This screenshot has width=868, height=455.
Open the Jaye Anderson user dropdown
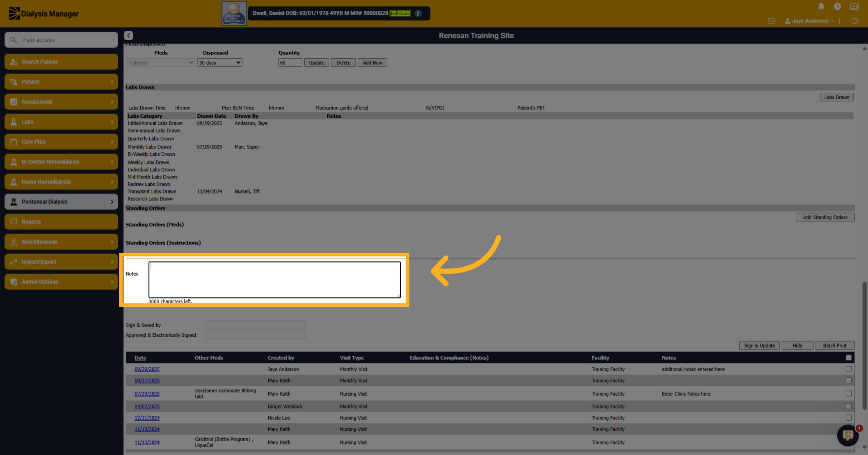click(x=809, y=21)
